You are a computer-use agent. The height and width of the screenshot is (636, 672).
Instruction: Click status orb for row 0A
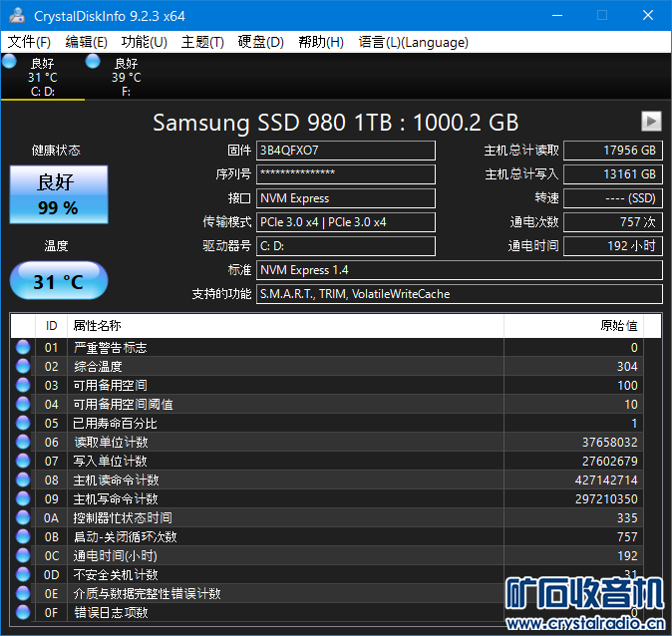point(23,517)
